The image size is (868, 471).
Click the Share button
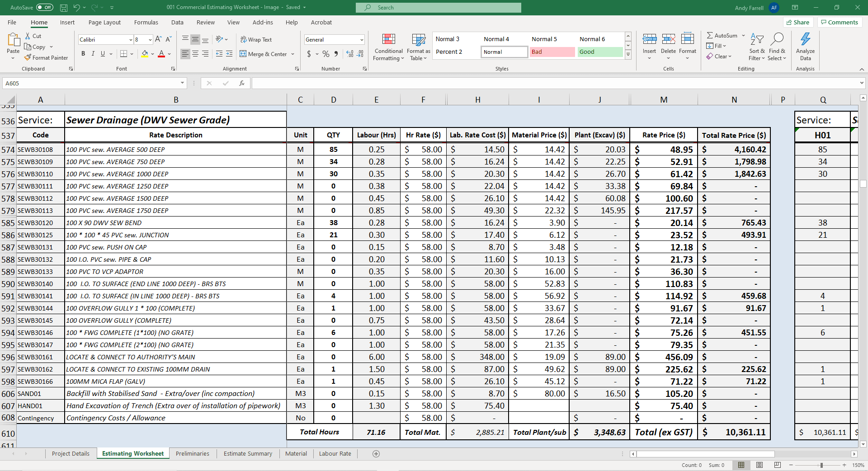(x=798, y=22)
